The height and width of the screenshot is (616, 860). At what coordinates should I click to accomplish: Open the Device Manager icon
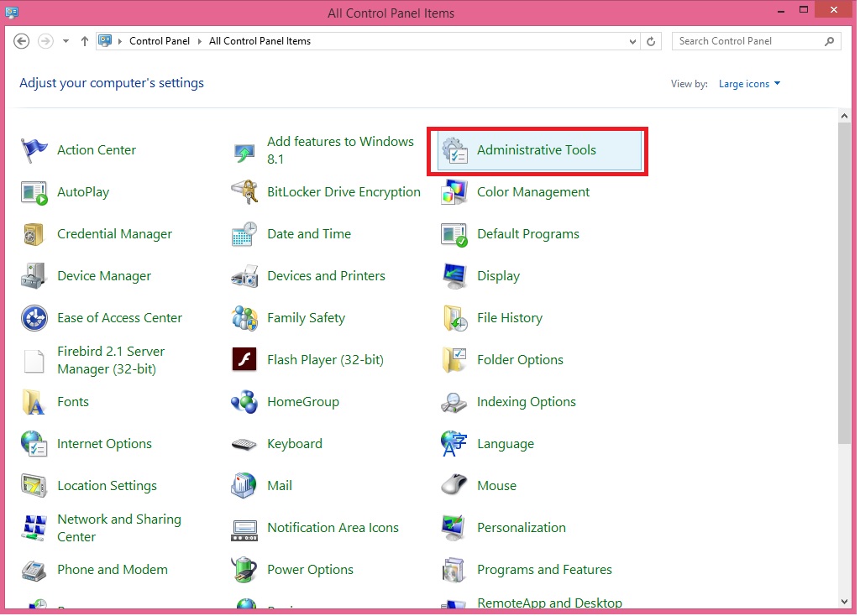click(34, 276)
